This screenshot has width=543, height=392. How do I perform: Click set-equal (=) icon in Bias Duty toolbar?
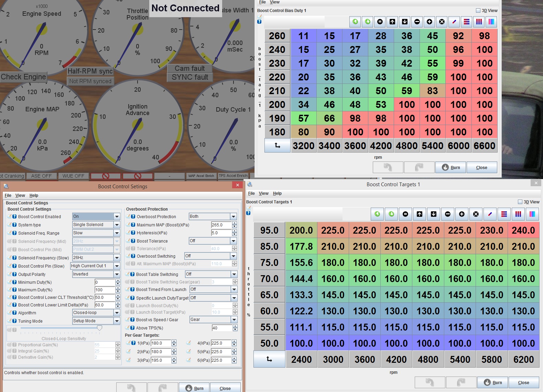click(x=380, y=22)
